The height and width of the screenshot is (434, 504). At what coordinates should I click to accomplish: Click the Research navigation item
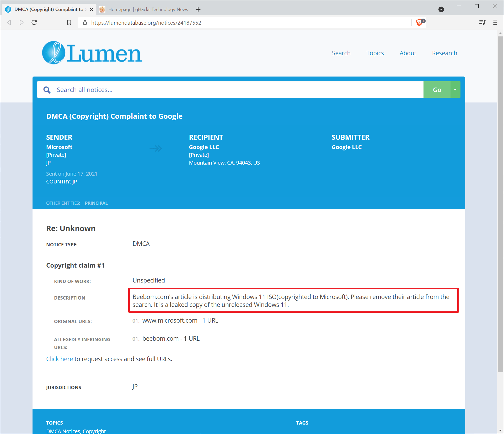(444, 53)
